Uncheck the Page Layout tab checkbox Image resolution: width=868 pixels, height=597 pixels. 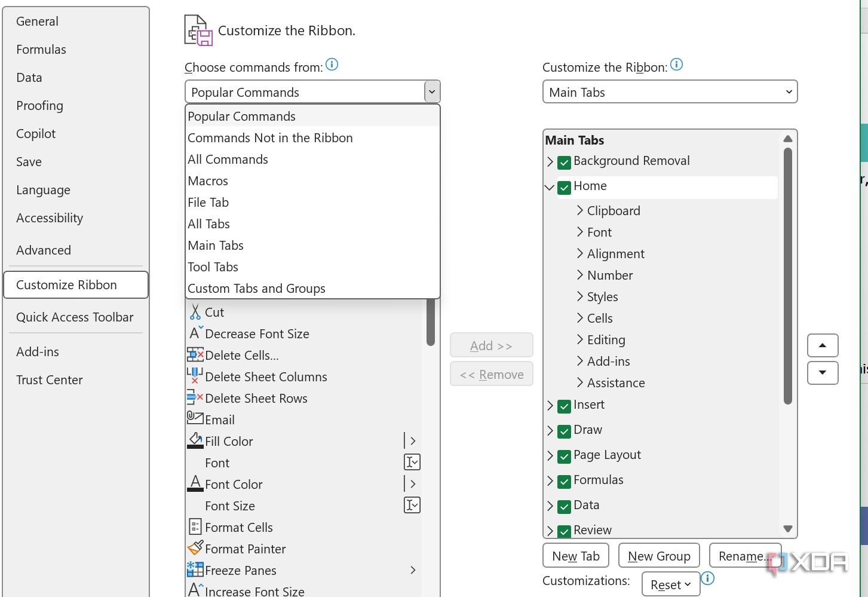(x=564, y=457)
